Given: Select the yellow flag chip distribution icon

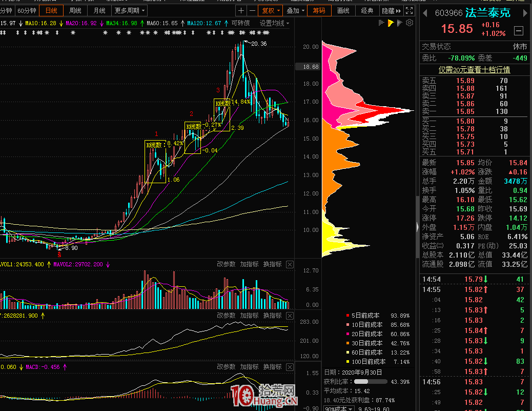Looking at the screenshot, I should click(391, 23).
